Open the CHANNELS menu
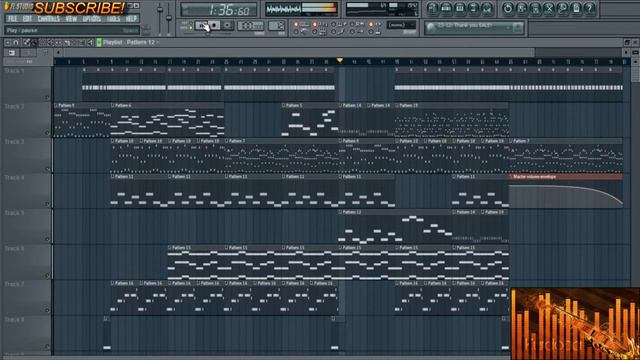The image size is (640, 360). click(48, 19)
